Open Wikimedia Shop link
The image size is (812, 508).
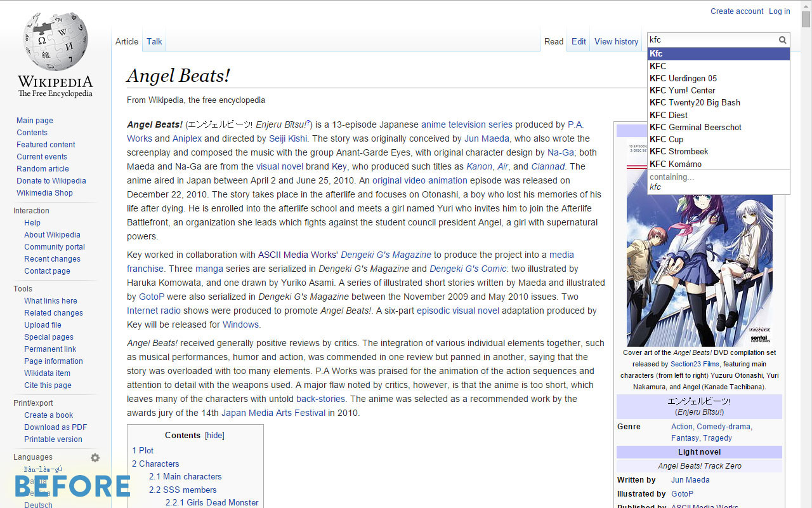click(44, 193)
